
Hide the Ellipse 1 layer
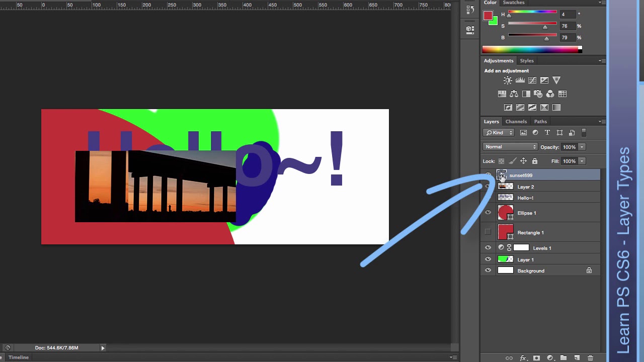(x=488, y=213)
